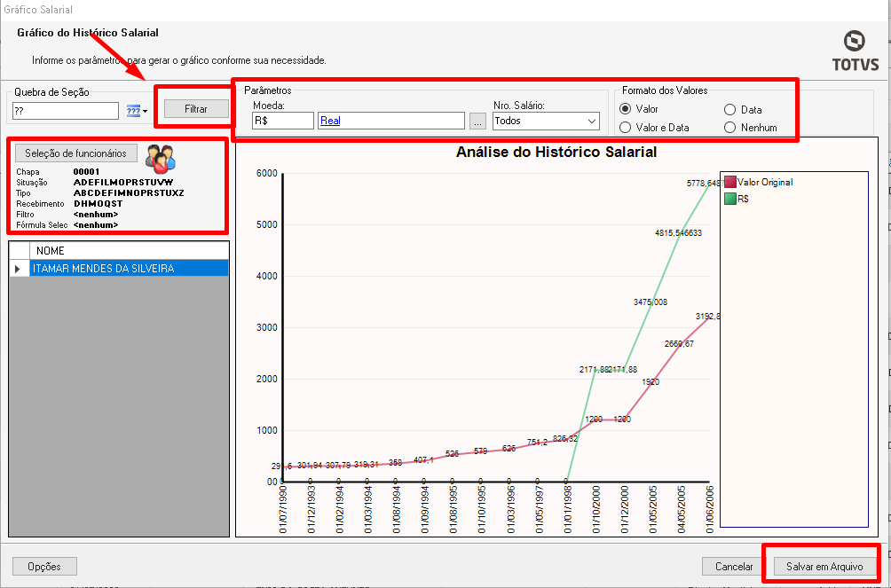The height and width of the screenshot is (588, 891).
Task: Click the employees group icon
Action: coord(161,159)
